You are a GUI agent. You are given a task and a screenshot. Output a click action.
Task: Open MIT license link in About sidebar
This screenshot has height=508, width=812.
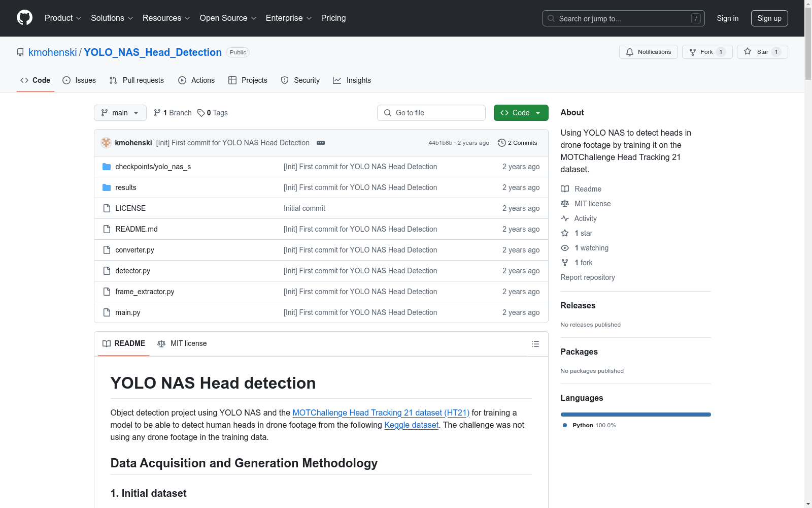coord(586,204)
